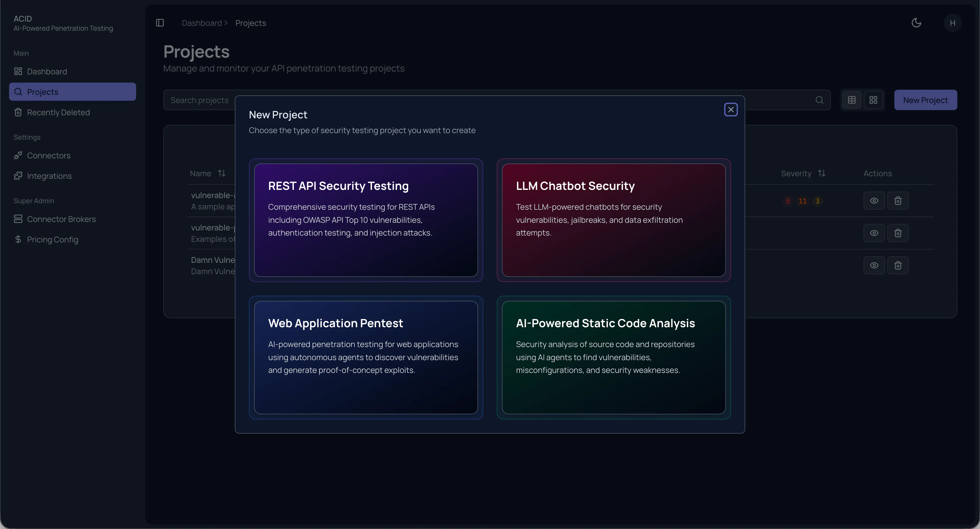Open Connector Brokers page
Screen dimensions: 980x529
click(x=72, y=219)
